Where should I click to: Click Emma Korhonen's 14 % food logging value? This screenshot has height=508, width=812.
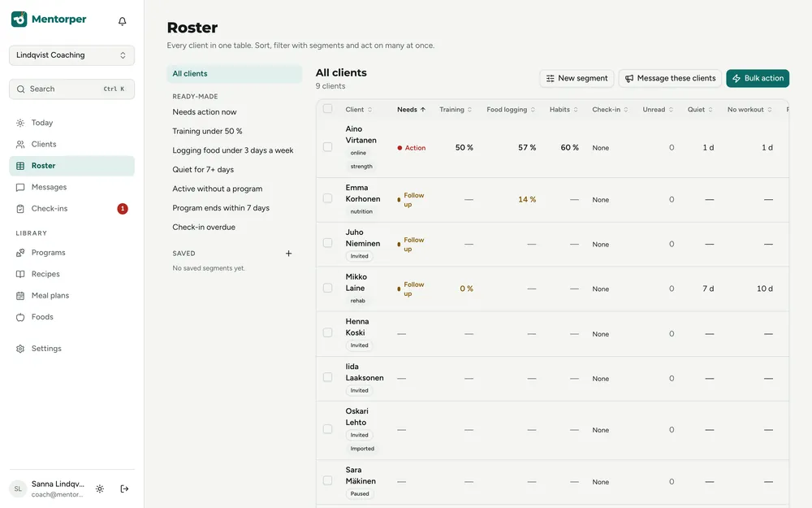pos(527,200)
